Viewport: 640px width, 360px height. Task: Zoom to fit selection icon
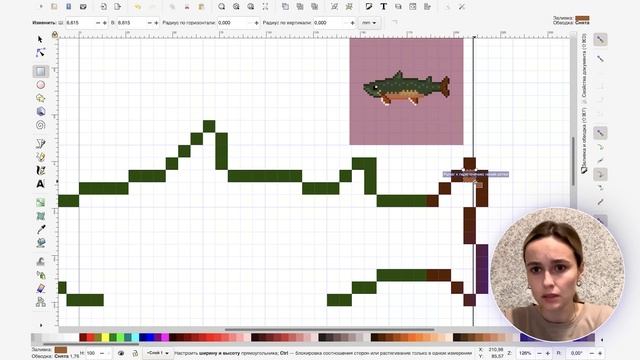222,7
